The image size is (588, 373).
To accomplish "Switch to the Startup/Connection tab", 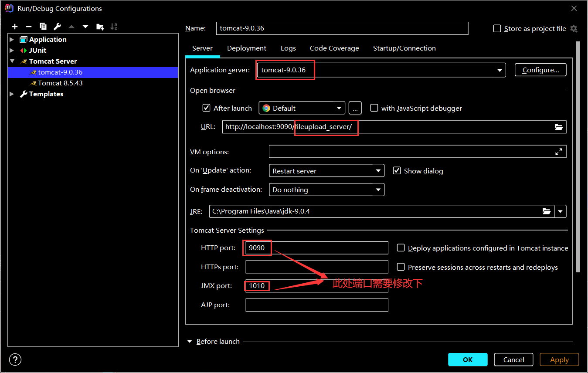I will [x=404, y=48].
